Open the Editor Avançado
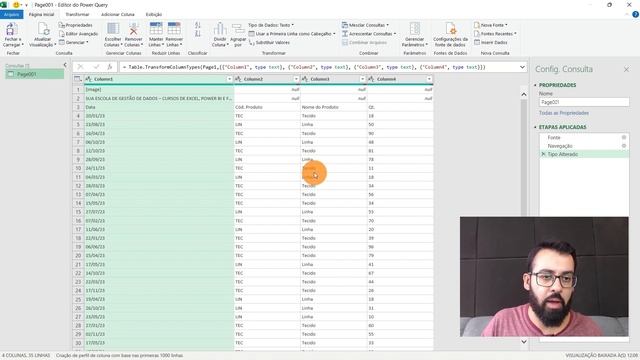Image resolution: width=640 pixels, height=360 pixels. coord(78,34)
